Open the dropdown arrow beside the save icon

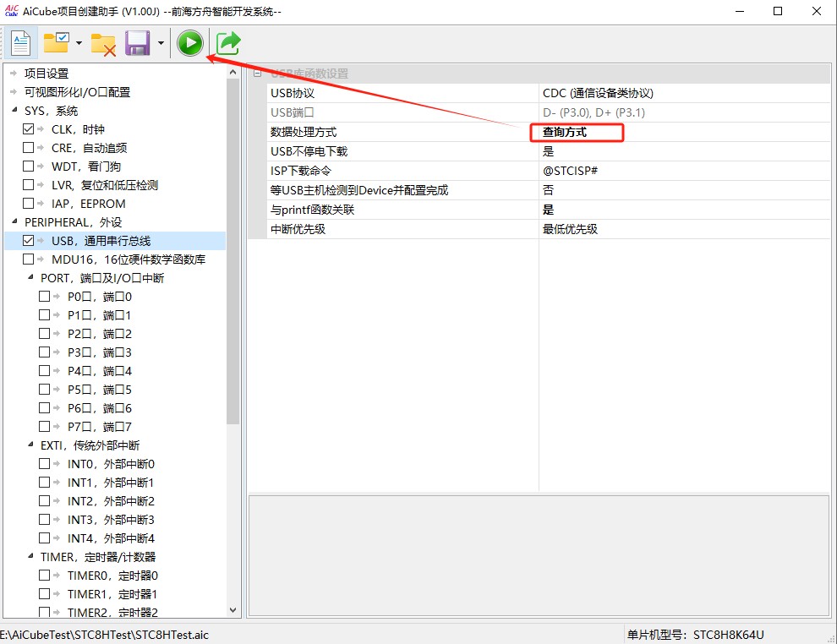(161, 43)
